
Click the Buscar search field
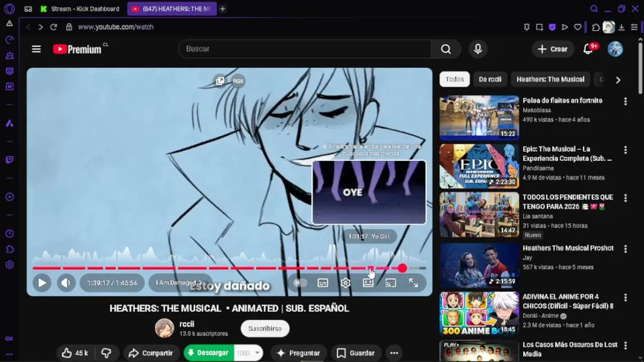click(x=304, y=49)
